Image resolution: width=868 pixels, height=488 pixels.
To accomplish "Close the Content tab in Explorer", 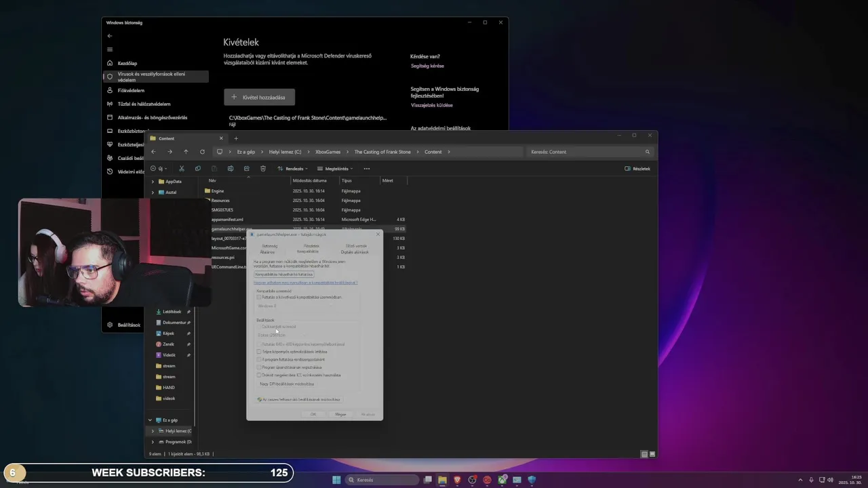I will point(220,138).
